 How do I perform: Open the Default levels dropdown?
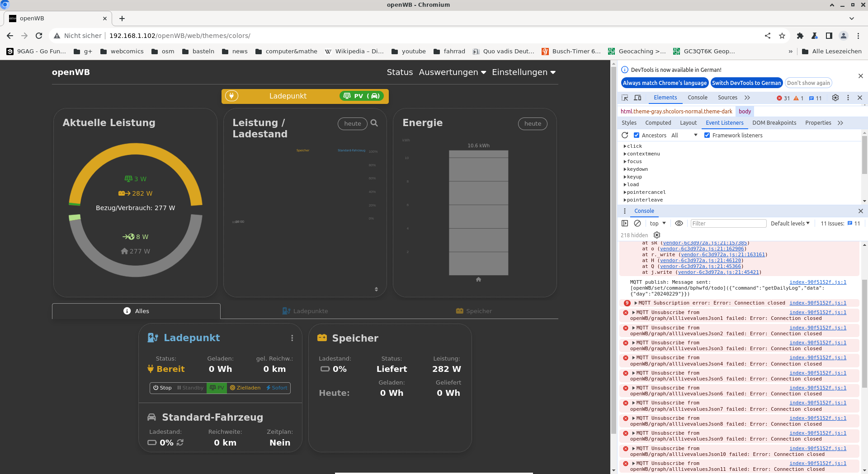point(790,223)
